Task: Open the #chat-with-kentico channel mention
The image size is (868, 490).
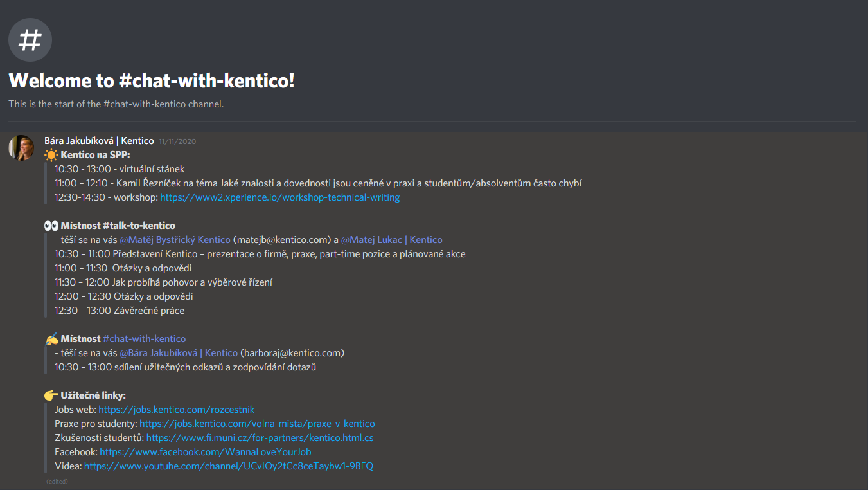Action: pyautogui.click(x=144, y=339)
